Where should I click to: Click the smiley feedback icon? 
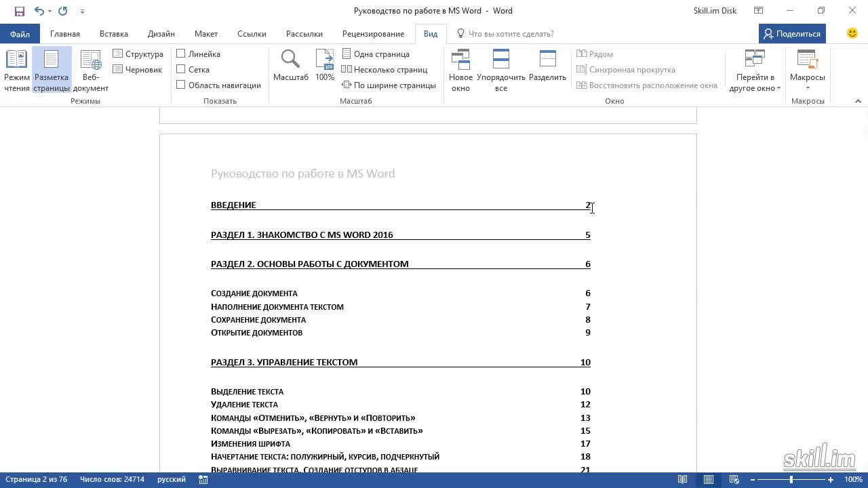(852, 33)
